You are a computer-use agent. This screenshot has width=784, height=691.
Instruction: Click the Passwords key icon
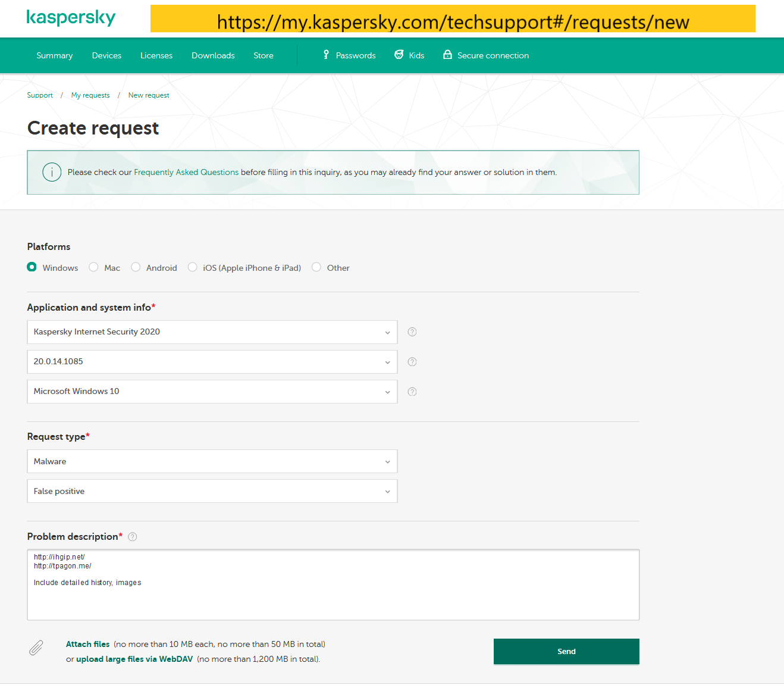[326, 55]
